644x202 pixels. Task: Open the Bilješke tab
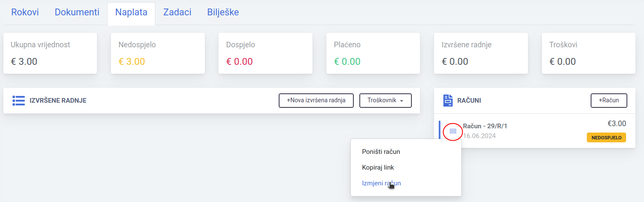[x=223, y=12]
